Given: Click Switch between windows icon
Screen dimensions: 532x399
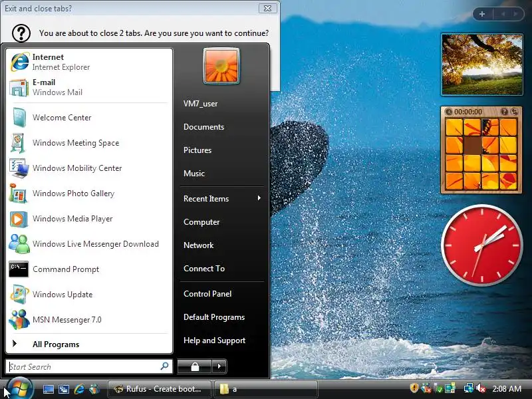Looking at the screenshot, I should 63,389.
